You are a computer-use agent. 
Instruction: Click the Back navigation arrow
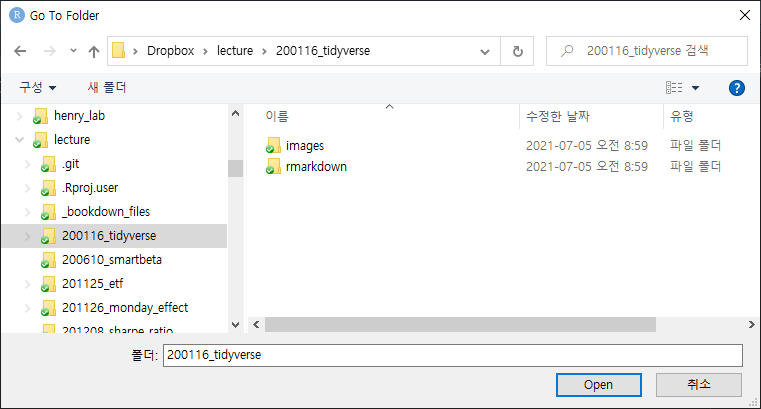[x=20, y=51]
